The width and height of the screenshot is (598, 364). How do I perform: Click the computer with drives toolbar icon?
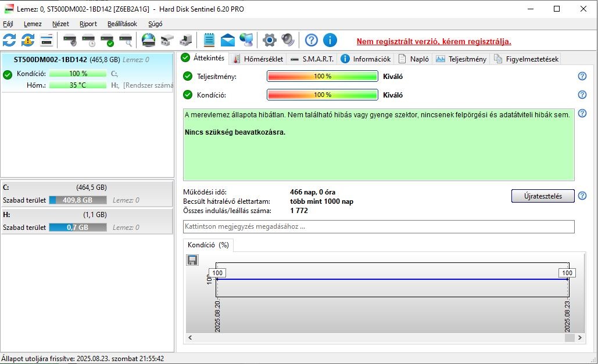tap(186, 40)
